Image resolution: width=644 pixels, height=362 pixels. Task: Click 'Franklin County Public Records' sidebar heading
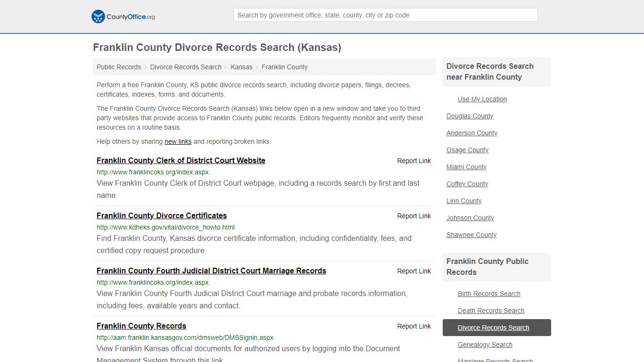click(497, 267)
